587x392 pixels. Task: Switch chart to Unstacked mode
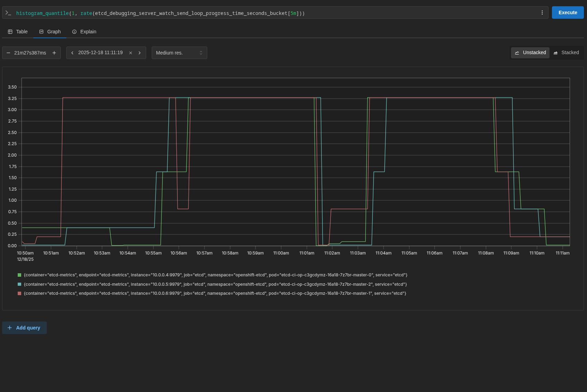[x=530, y=52]
